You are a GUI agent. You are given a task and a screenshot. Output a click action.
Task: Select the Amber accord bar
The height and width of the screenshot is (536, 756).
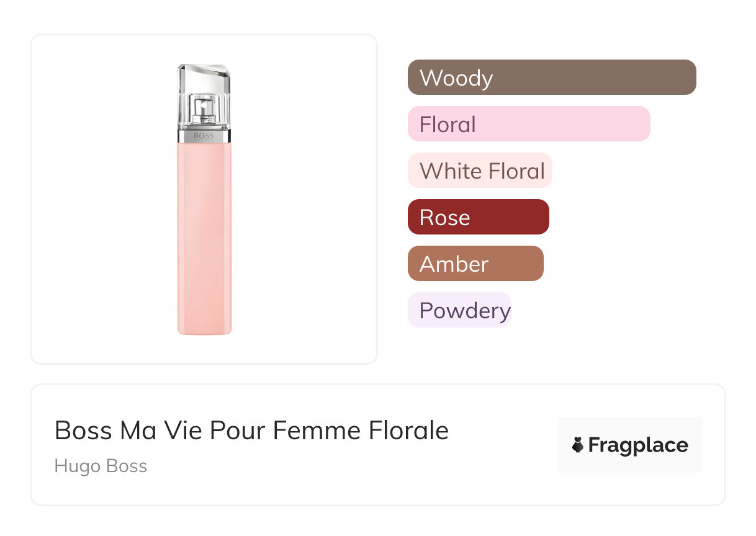point(475,264)
